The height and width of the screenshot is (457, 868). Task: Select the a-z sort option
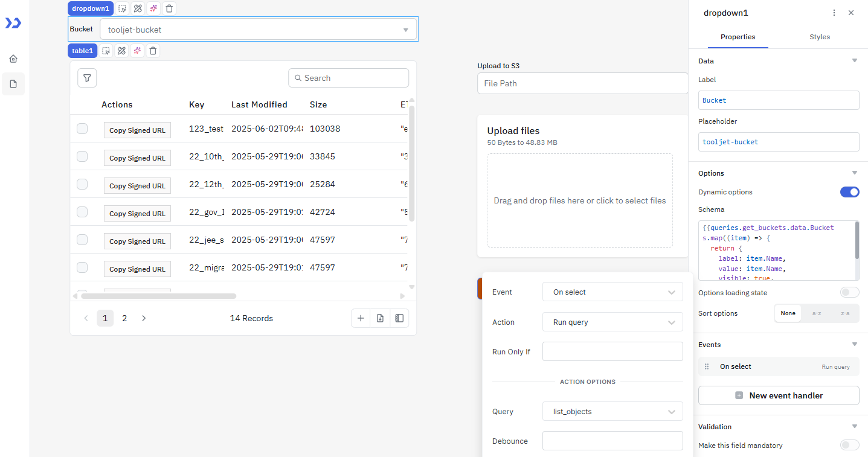click(816, 313)
